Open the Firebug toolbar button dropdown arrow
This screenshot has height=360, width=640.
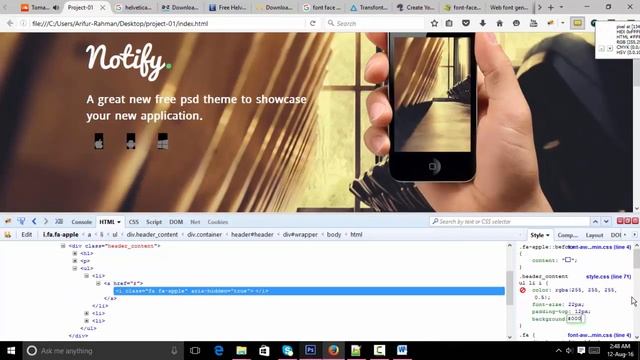pyautogui.click(x=562, y=24)
